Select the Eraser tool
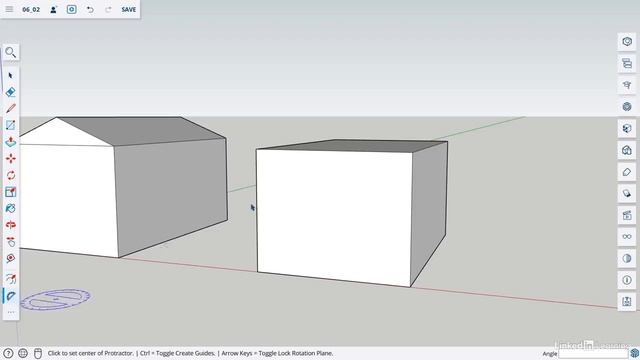Screen dimensions: 640x360 [11, 92]
